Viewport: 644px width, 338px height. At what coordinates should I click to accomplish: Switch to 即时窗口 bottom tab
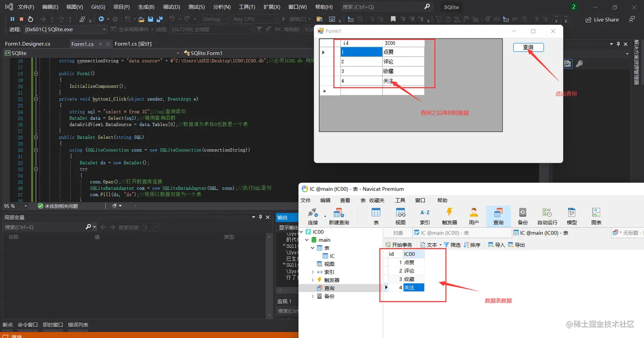click(x=53, y=325)
